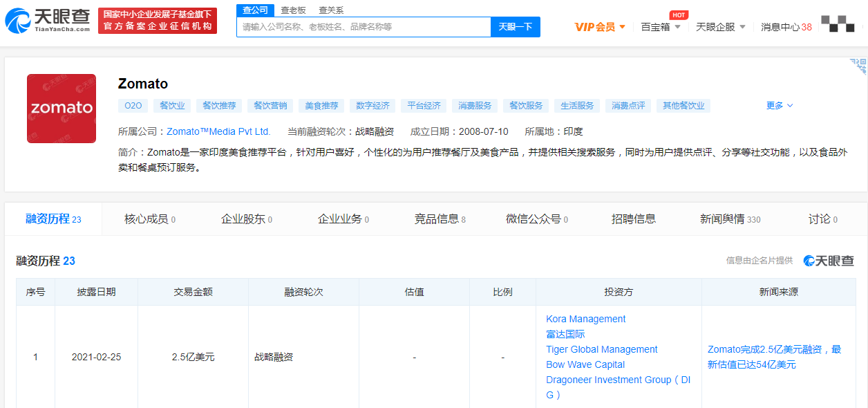Click the 2021-02-25 date cell

coord(97,358)
